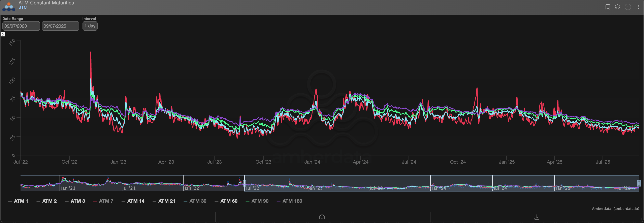Click the left range slider handle
The height and width of the screenshot is (223, 644).
(x=245, y=183)
